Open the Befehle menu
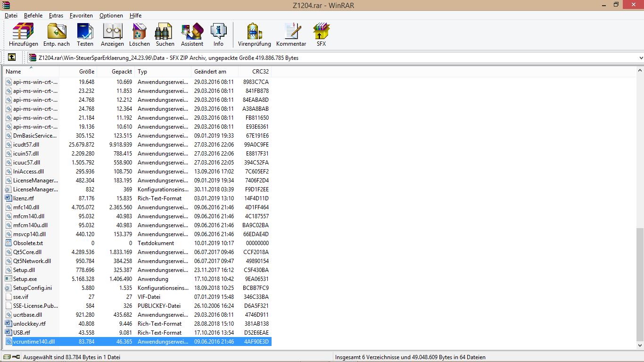 [33, 16]
